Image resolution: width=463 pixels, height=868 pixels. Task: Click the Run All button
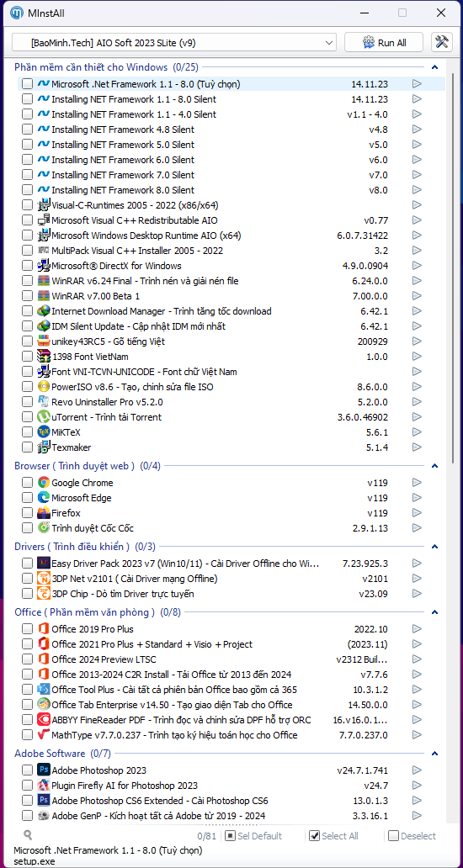click(385, 43)
